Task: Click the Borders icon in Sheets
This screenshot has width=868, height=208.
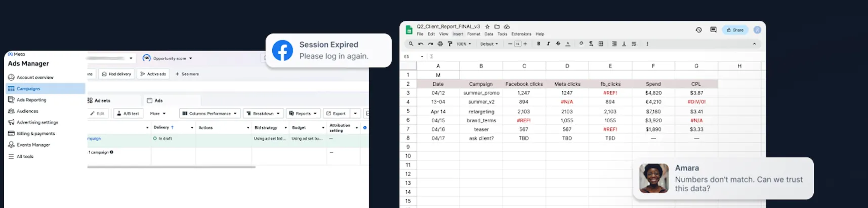Action: pyautogui.click(x=601, y=44)
